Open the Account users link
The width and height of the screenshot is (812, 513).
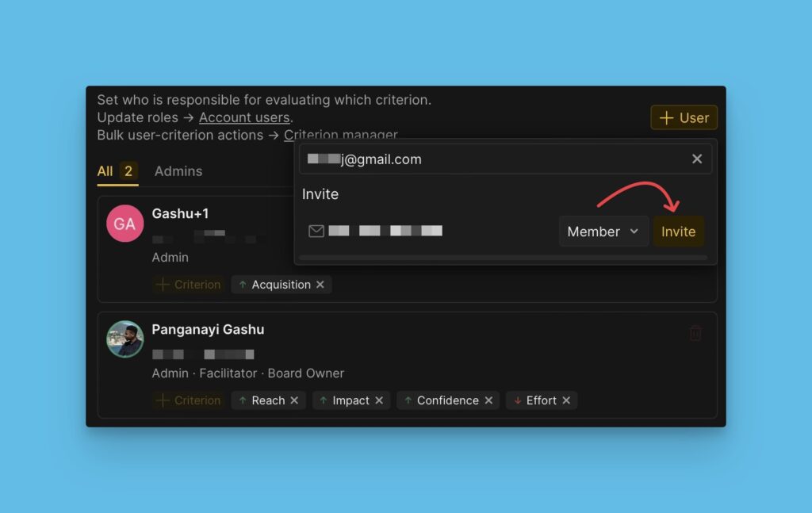click(244, 117)
